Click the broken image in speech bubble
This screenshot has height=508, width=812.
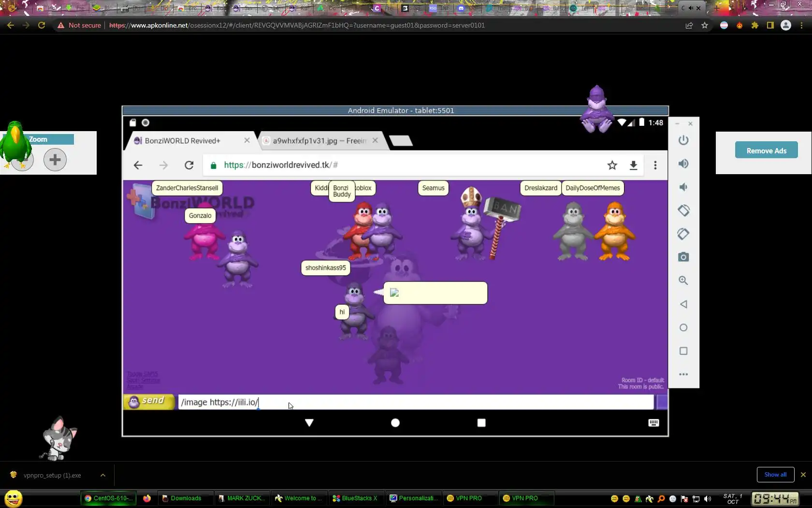coord(394,293)
